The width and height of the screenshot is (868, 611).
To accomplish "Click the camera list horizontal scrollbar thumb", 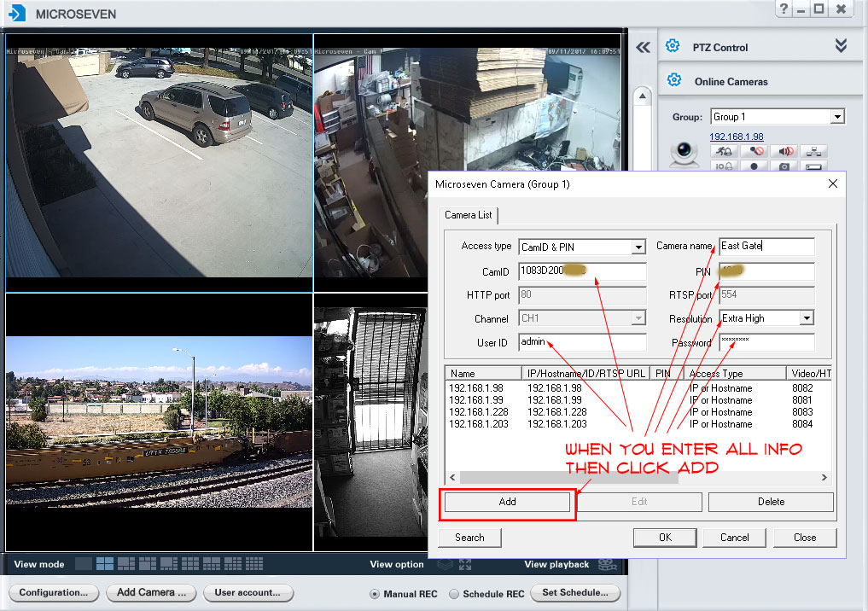I will (568, 477).
